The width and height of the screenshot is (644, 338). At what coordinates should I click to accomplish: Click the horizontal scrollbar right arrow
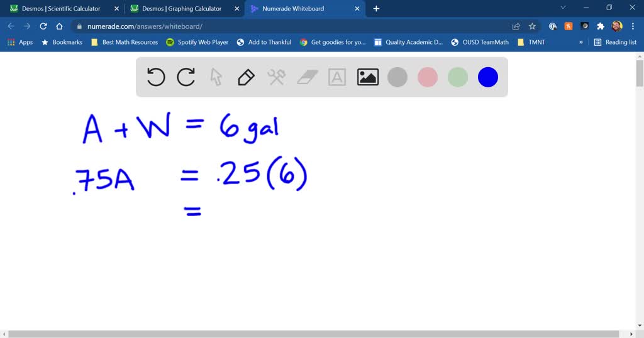pyautogui.click(x=631, y=334)
